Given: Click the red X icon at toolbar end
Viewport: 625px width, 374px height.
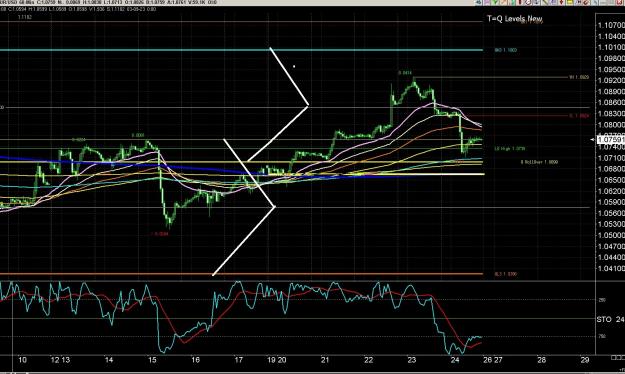Looking at the screenshot, I should [620, 2].
